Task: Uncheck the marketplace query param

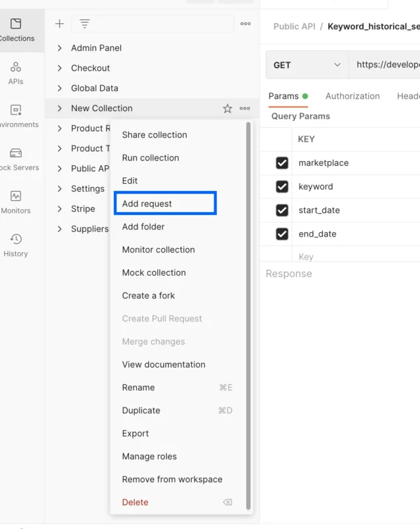Action: click(x=282, y=163)
